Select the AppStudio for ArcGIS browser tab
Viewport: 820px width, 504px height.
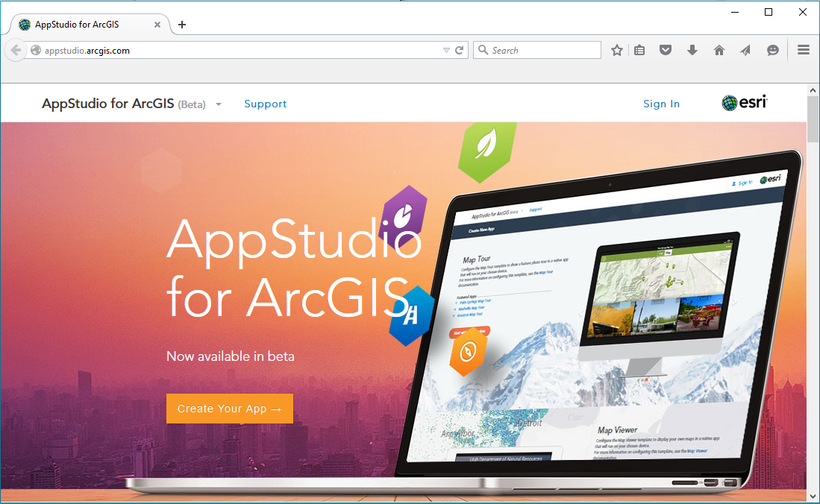tap(90, 25)
